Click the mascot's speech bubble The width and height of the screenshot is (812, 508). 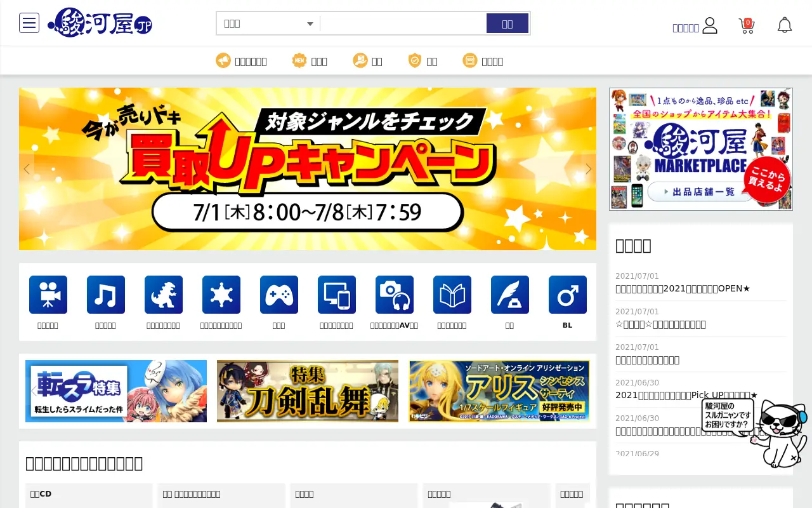pyautogui.click(x=728, y=415)
